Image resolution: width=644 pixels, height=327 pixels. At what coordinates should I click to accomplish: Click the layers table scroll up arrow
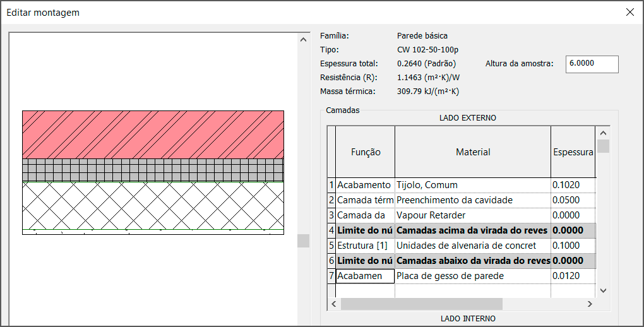pos(603,133)
